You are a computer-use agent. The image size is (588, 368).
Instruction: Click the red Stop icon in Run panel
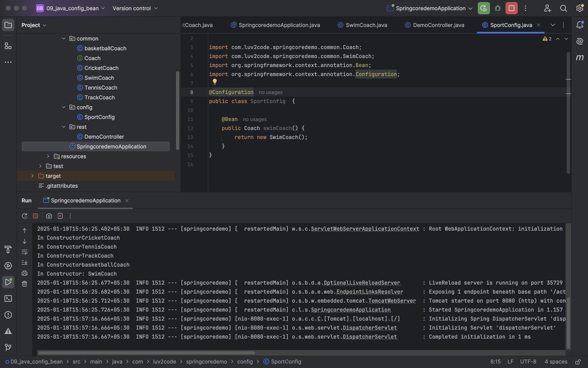[x=36, y=216]
